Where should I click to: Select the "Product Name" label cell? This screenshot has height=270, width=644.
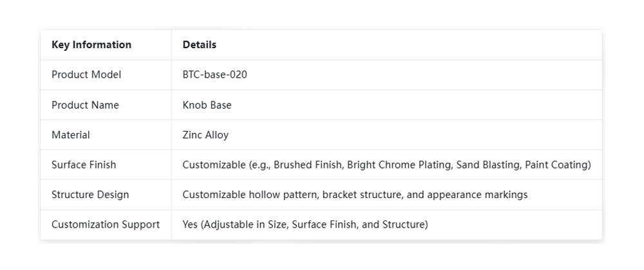[x=85, y=105]
